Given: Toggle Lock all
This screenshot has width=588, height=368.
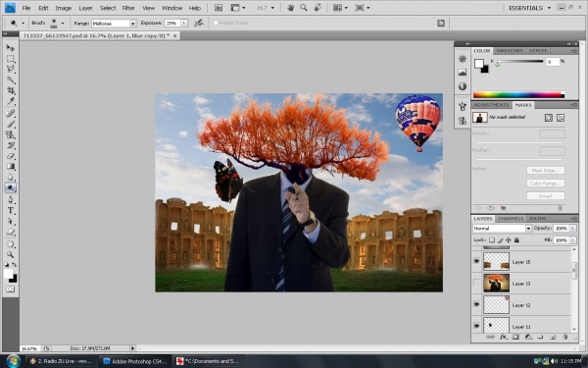Looking at the screenshot, I should coord(516,240).
